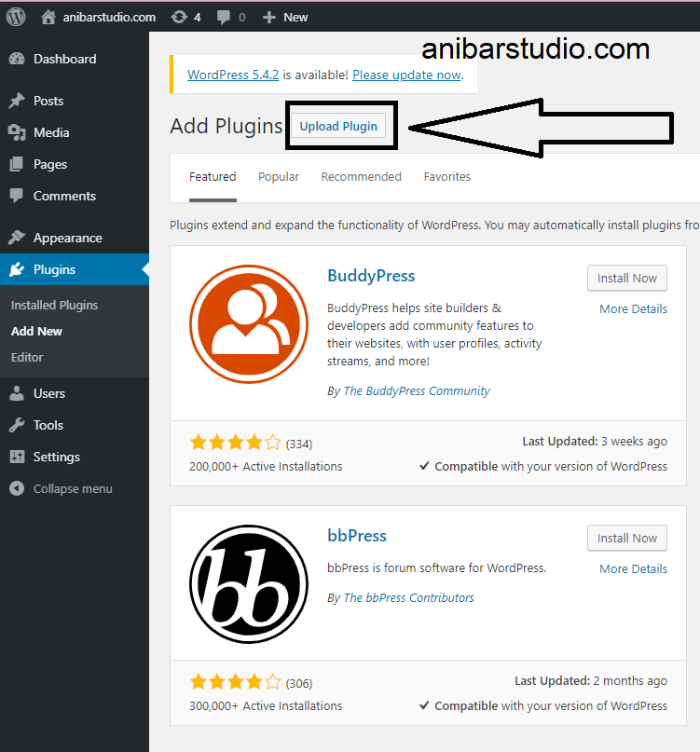Click the anibarstudio.com site name in admin bar
The image size is (700, 752).
pyautogui.click(x=109, y=18)
